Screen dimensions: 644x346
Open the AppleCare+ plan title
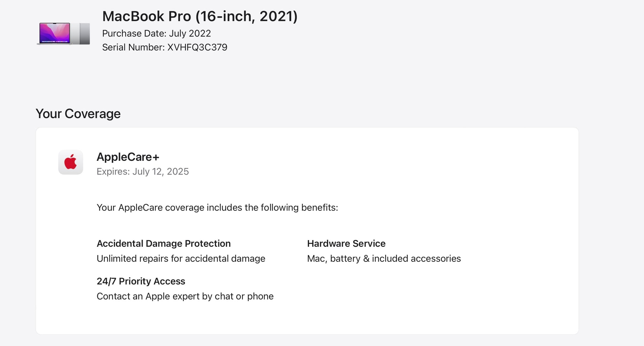click(x=128, y=157)
